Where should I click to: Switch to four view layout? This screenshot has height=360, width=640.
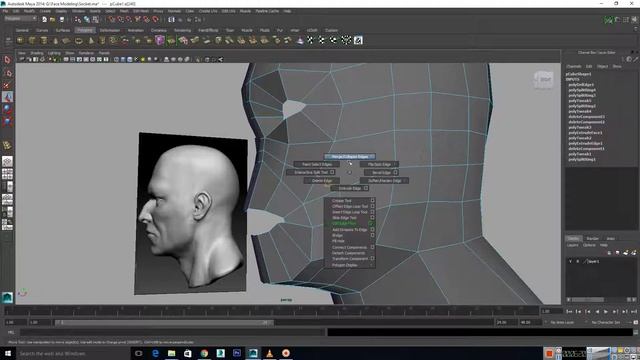point(7,174)
